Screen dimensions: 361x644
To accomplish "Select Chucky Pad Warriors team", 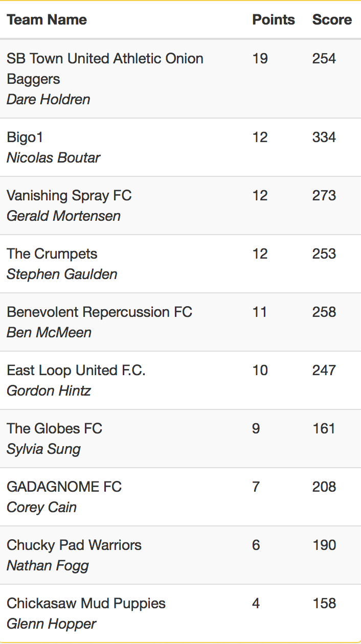I will tap(74, 545).
